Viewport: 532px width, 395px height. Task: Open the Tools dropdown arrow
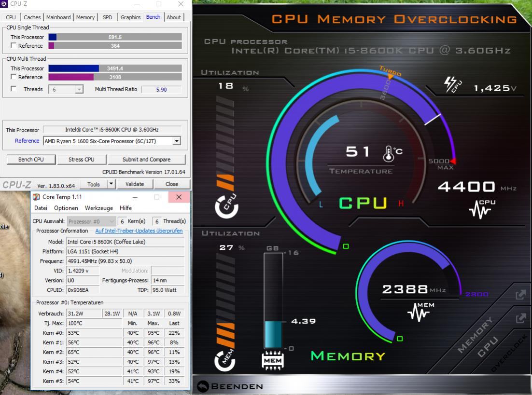click(111, 184)
